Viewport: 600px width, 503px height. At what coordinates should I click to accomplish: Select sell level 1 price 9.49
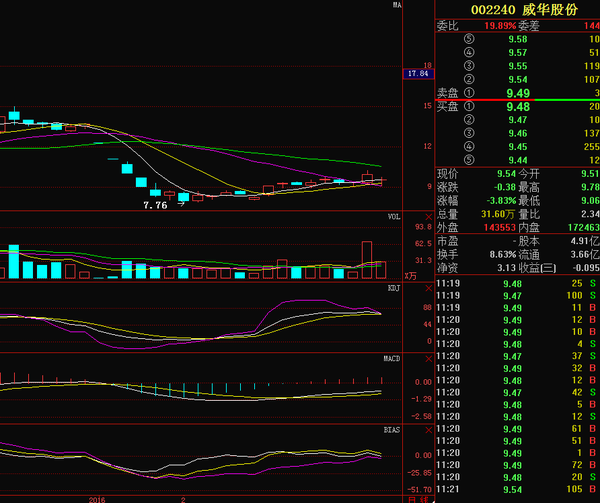coord(518,93)
